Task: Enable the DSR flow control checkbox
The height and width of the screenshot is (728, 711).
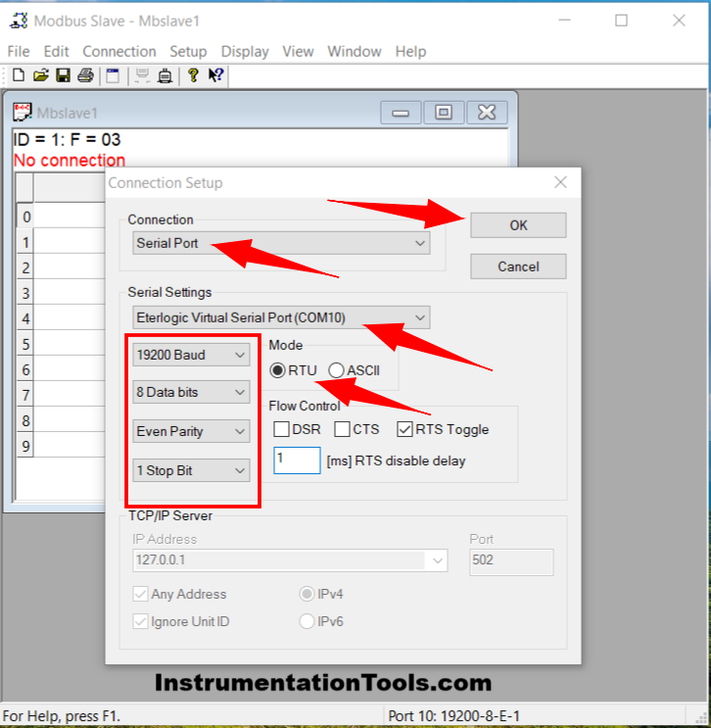Action: click(281, 429)
